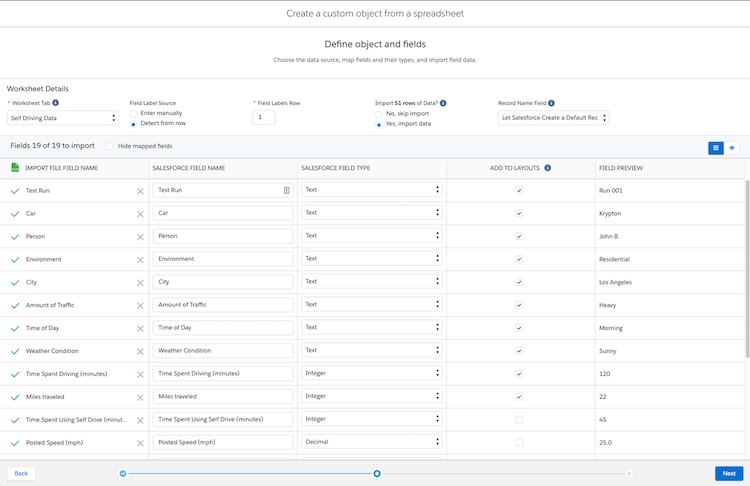Click info icon next to Import rows of Data
This screenshot has width=750, height=486.
[443, 103]
